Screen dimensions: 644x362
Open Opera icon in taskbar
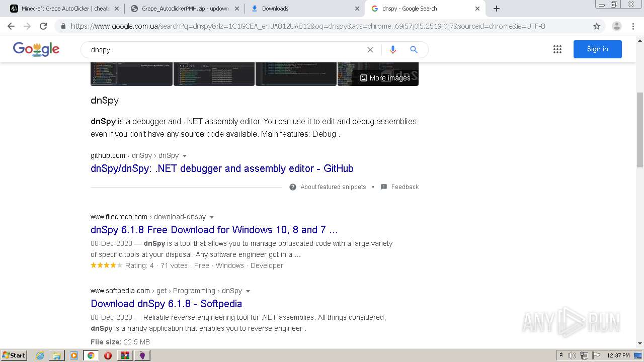tap(108, 355)
